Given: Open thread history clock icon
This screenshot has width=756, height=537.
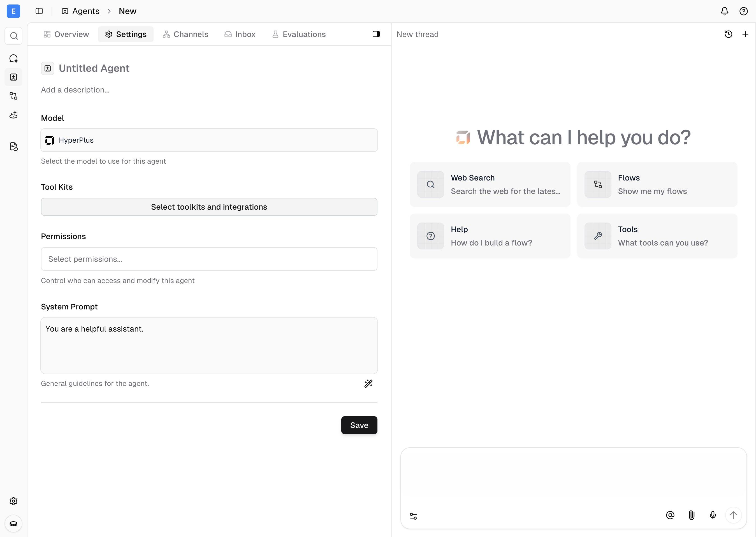Looking at the screenshot, I should pos(728,34).
